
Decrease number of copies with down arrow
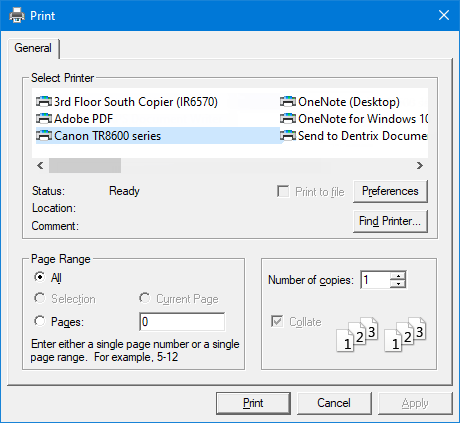398,284
